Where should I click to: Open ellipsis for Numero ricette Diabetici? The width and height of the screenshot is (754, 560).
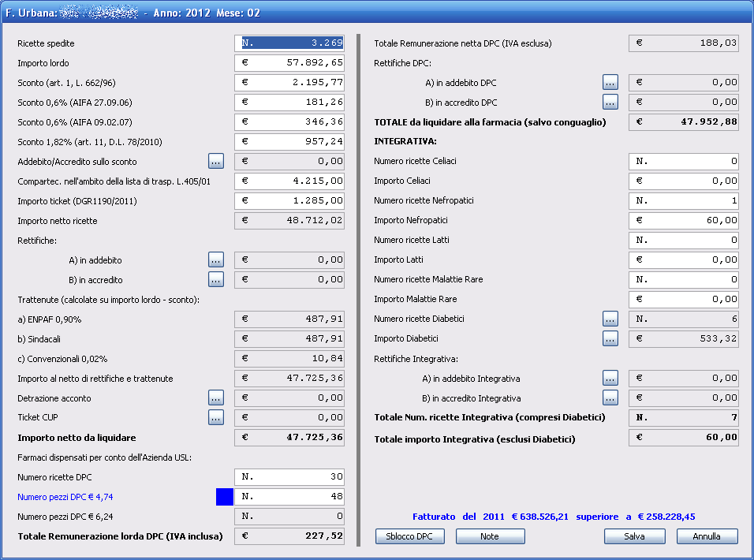coord(610,319)
